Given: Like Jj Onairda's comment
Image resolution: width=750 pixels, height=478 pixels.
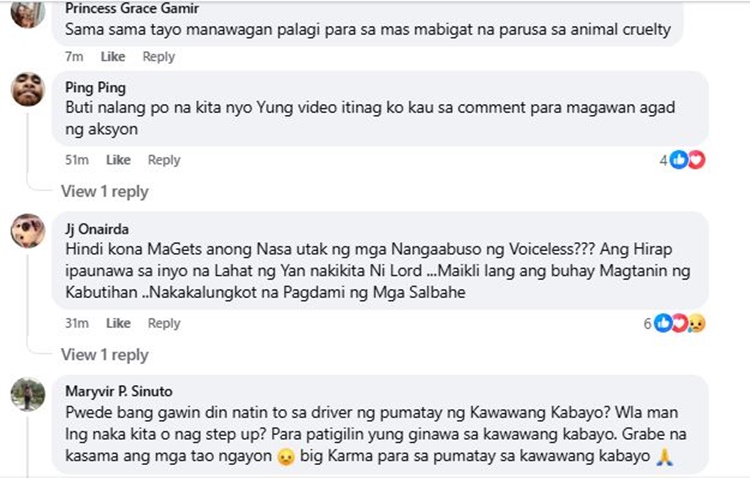Looking at the screenshot, I should point(118,323).
